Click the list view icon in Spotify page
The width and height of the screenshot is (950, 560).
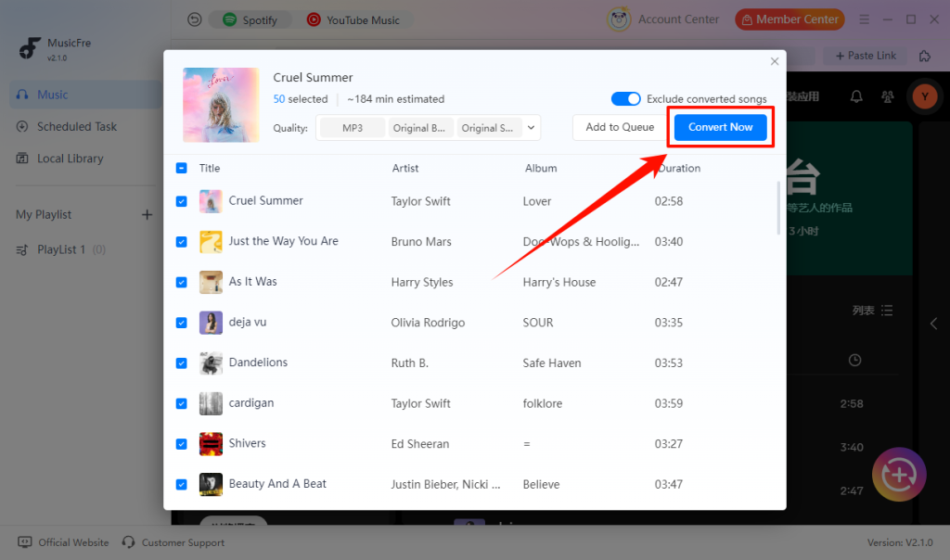887,311
